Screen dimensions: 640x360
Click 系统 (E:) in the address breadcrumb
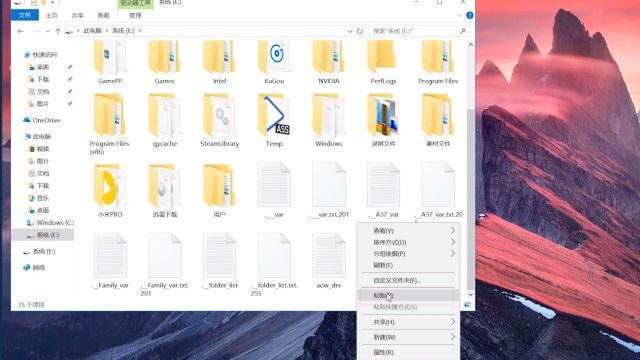123,31
